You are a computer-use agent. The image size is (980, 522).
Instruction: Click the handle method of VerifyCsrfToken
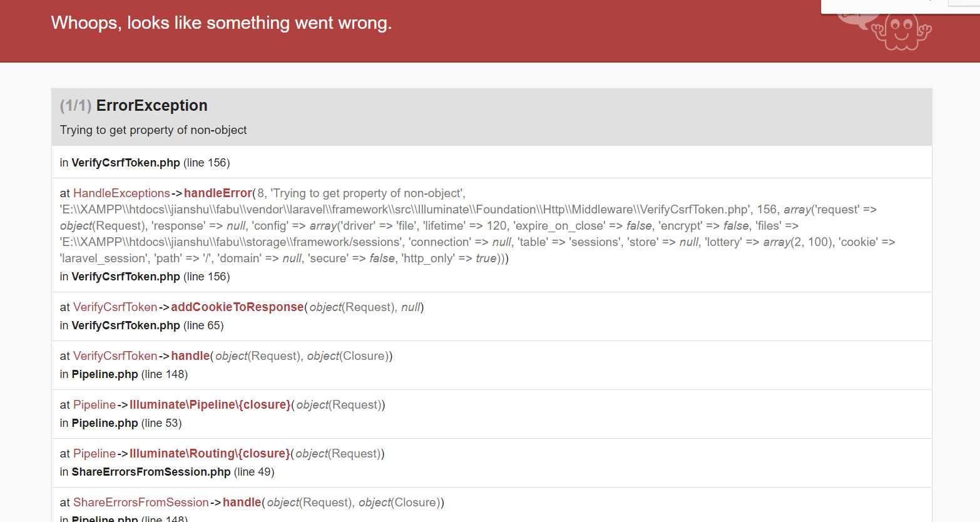(190, 356)
